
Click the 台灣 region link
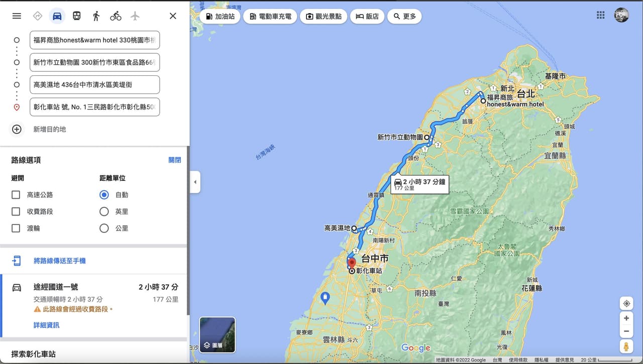click(497, 360)
